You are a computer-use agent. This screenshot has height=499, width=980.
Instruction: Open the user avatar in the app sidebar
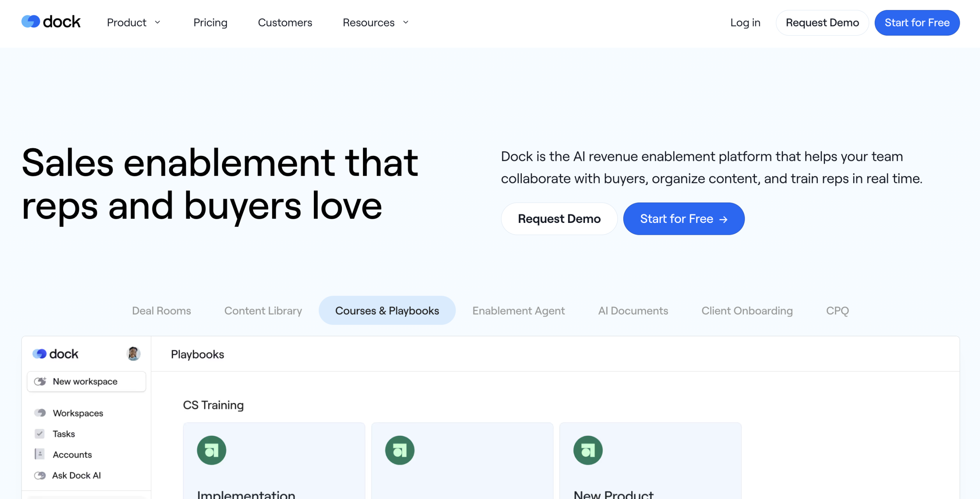133,353
